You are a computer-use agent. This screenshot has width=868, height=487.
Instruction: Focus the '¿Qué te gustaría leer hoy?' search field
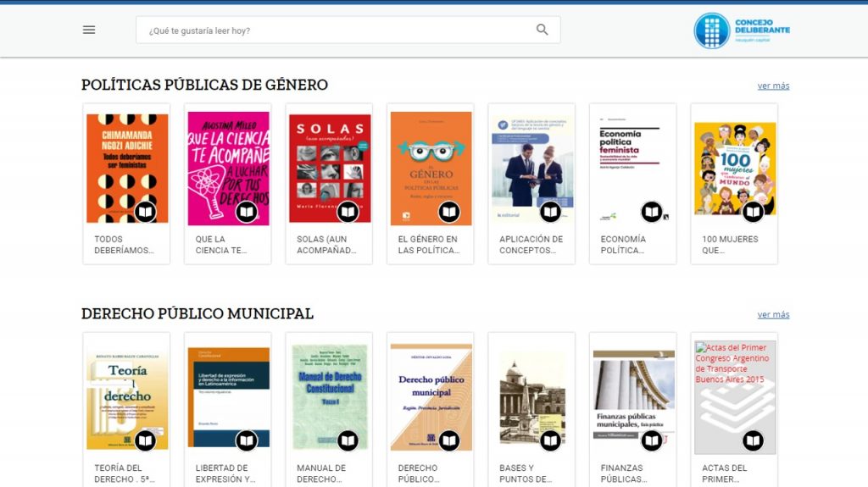(x=348, y=30)
